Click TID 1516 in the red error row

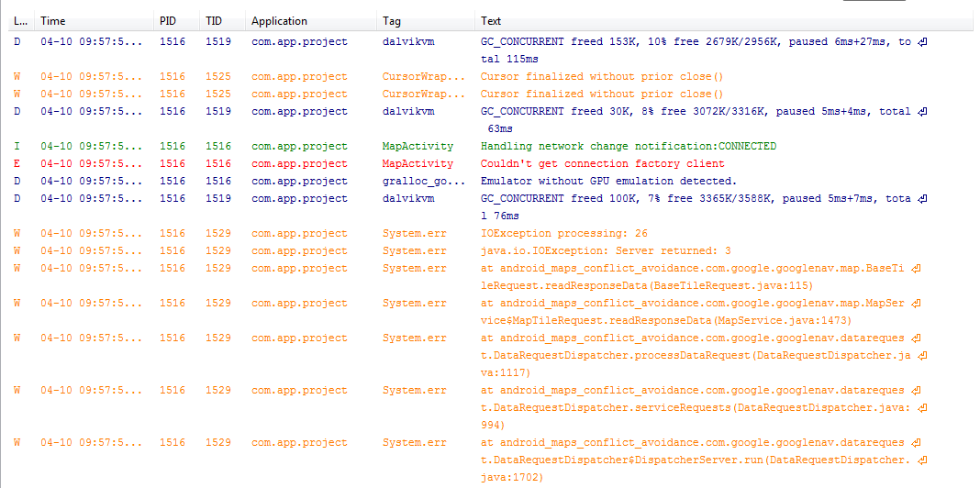218,163
